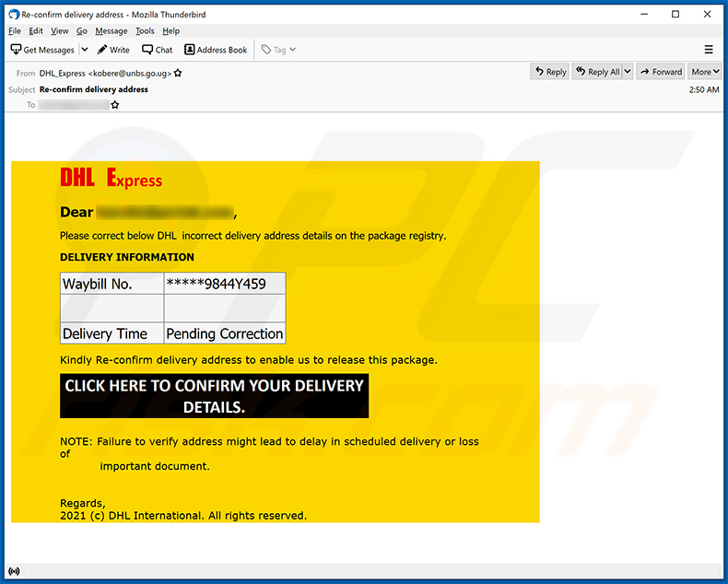Open the Chat toolbar button

coord(158,50)
